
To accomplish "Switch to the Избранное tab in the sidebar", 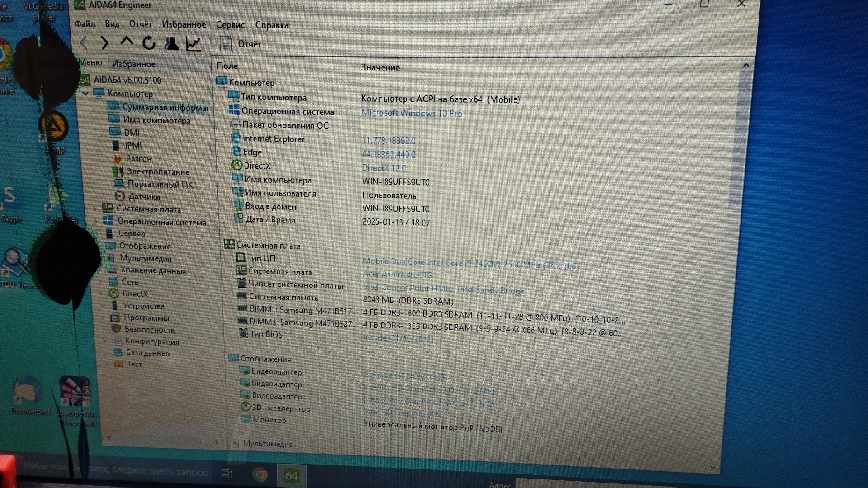I will tap(133, 64).
